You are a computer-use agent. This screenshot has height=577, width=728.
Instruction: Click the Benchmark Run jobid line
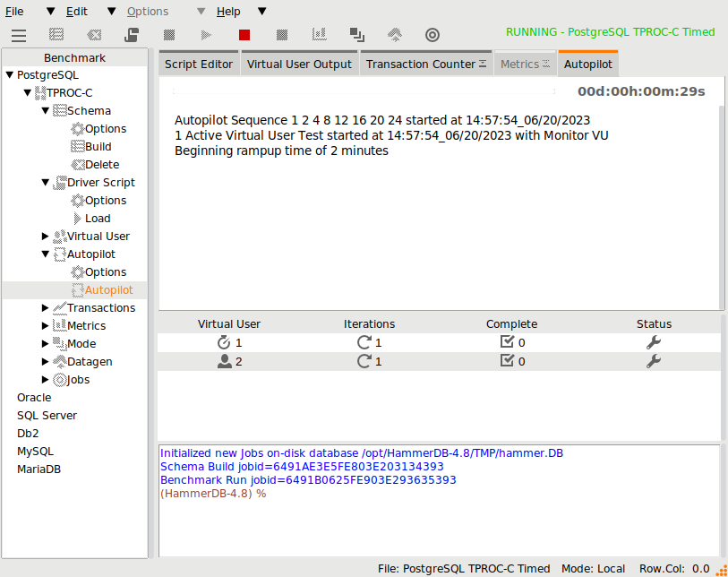[x=308, y=480]
